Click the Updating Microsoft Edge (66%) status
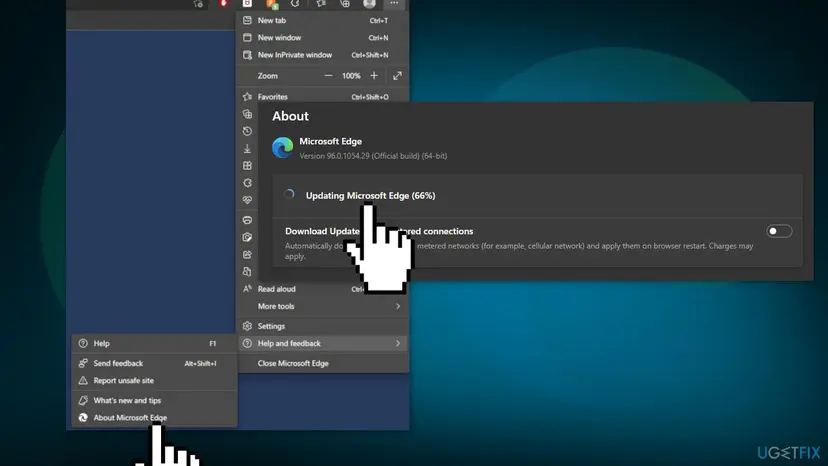The height and width of the screenshot is (466, 828). (x=370, y=195)
